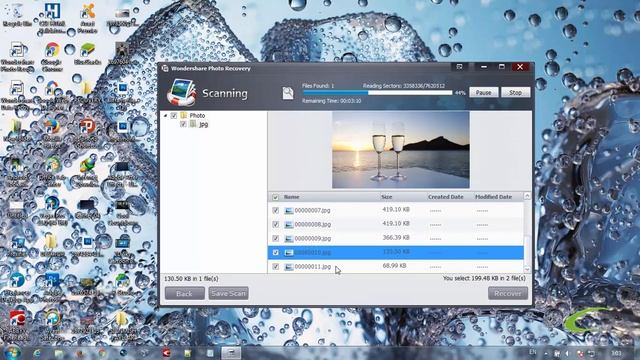Click the file list scroll-up arrow
The image size is (640, 360).
(x=527, y=196)
